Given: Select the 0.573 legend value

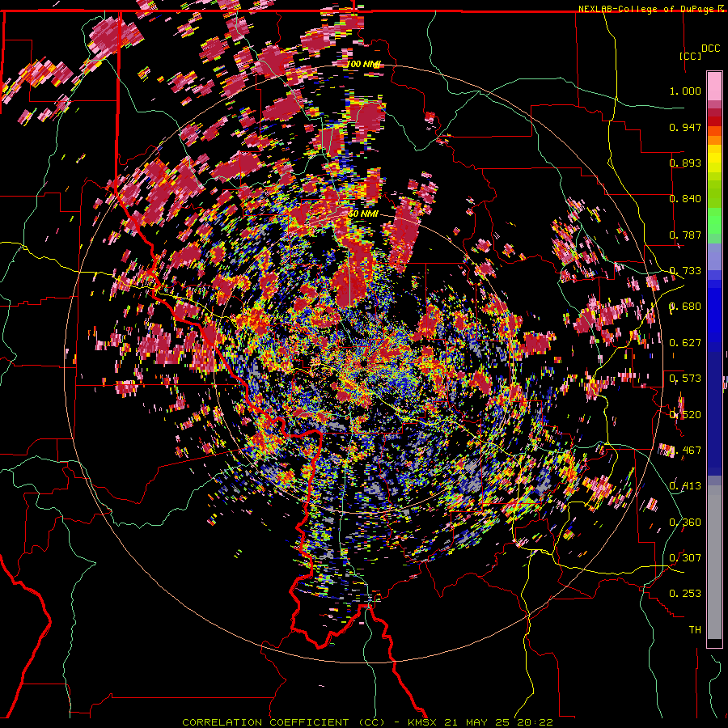Looking at the screenshot, I should click(685, 379).
